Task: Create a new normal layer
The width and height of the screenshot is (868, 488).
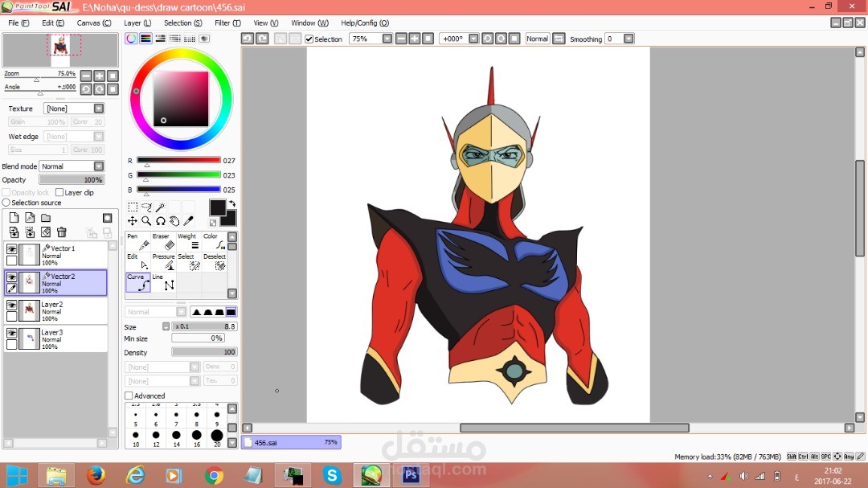Action: click(14, 218)
